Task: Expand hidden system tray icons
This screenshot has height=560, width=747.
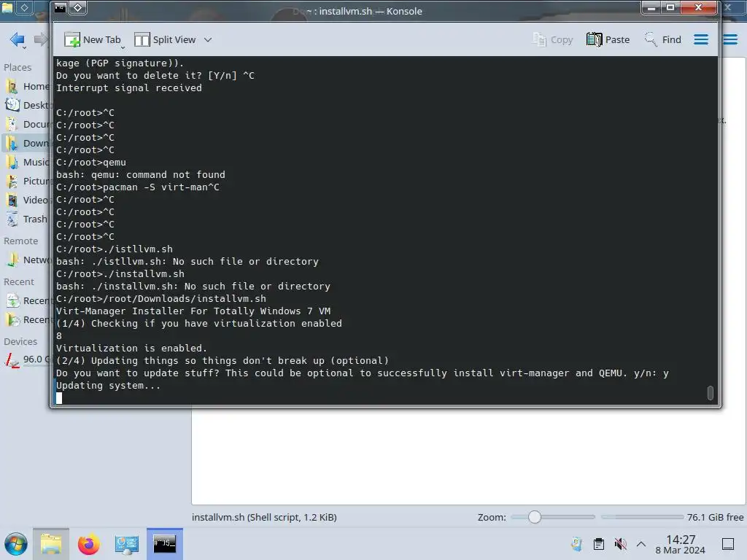Action: (641, 544)
